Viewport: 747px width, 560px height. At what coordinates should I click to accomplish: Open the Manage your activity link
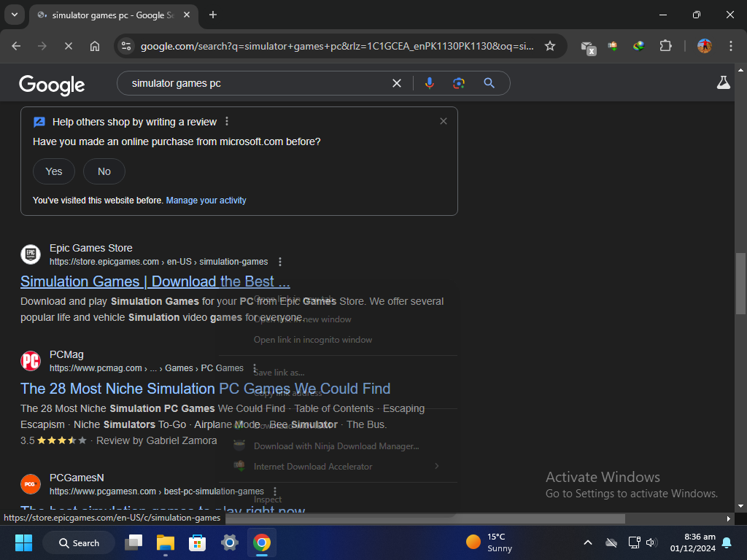(x=206, y=201)
